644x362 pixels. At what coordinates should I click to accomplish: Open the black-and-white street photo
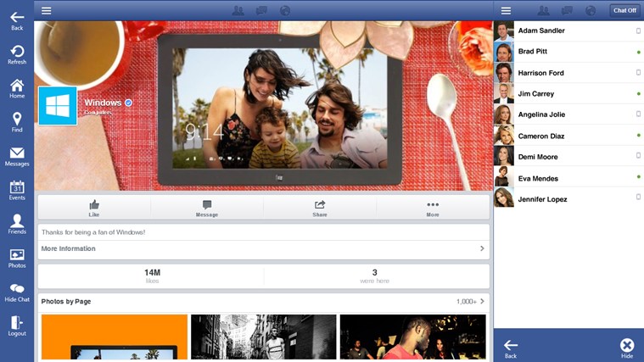tap(264, 337)
